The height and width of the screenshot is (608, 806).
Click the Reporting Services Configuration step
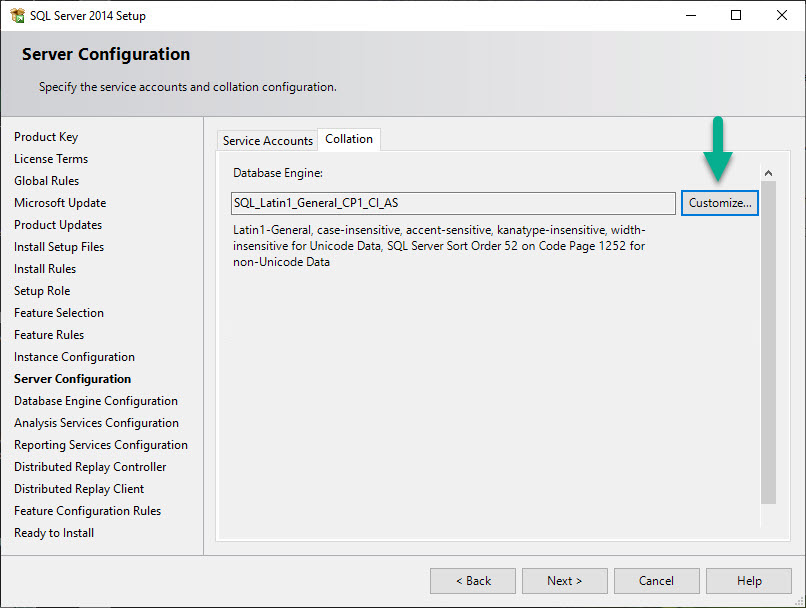101,445
